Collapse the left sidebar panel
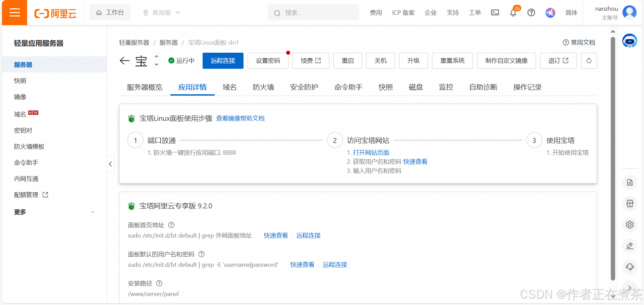The height and width of the screenshot is (305, 644). 110,164
